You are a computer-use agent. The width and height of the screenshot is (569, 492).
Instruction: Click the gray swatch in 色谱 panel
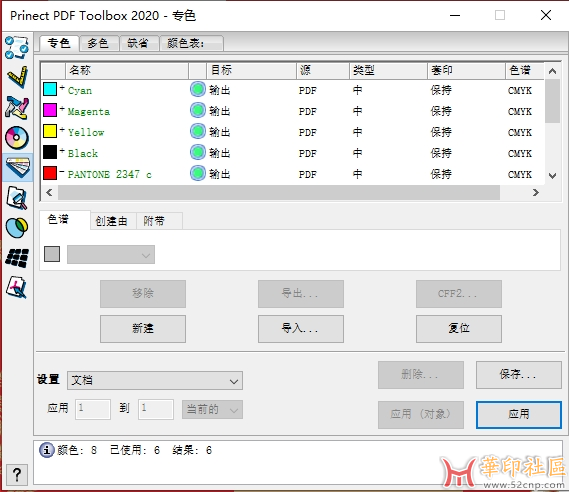pos(52,254)
